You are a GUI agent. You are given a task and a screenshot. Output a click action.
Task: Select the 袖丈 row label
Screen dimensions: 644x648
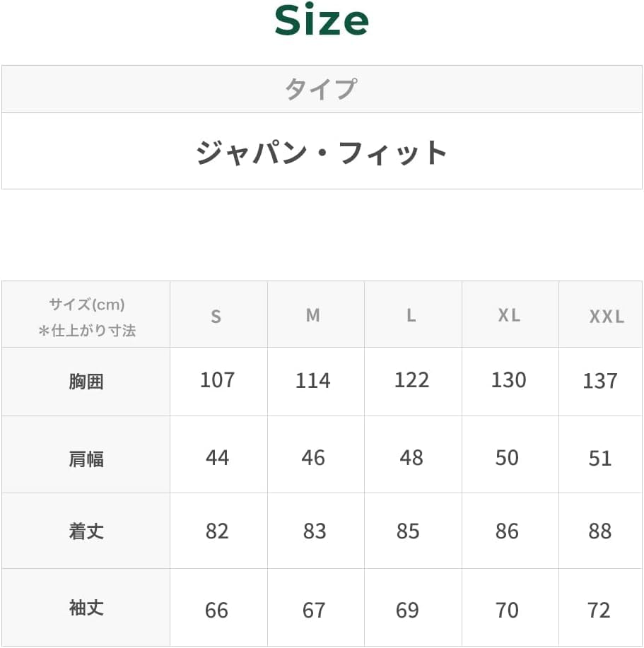tap(86, 608)
